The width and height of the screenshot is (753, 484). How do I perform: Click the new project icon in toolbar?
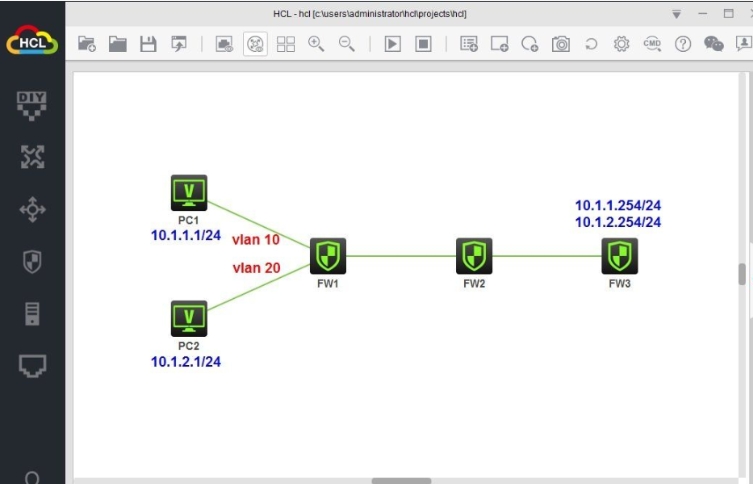point(87,44)
